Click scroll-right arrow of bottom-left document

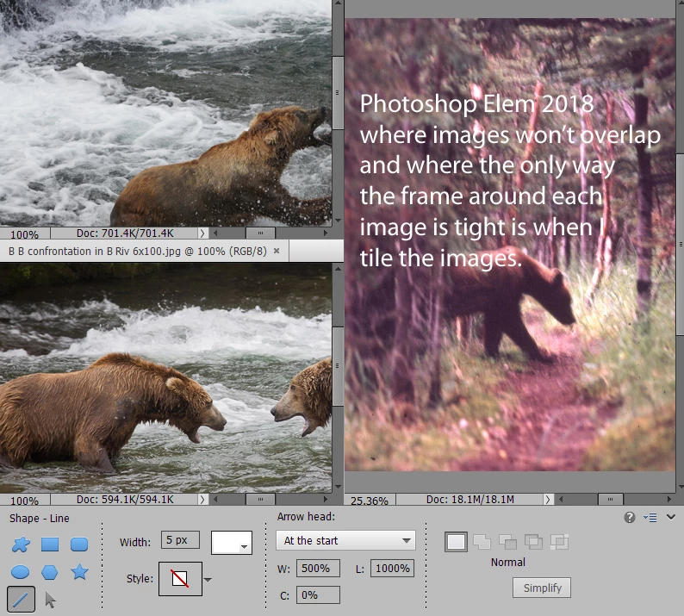(x=326, y=500)
